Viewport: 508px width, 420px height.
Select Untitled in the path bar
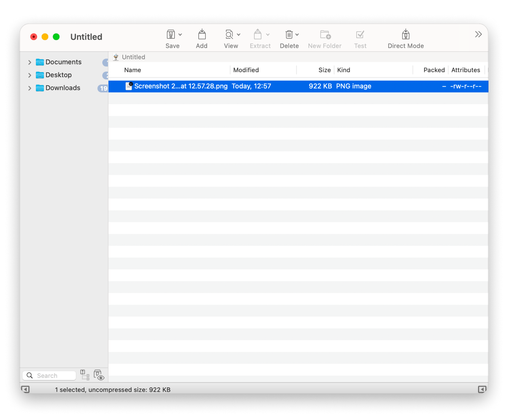tap(133, 57)
